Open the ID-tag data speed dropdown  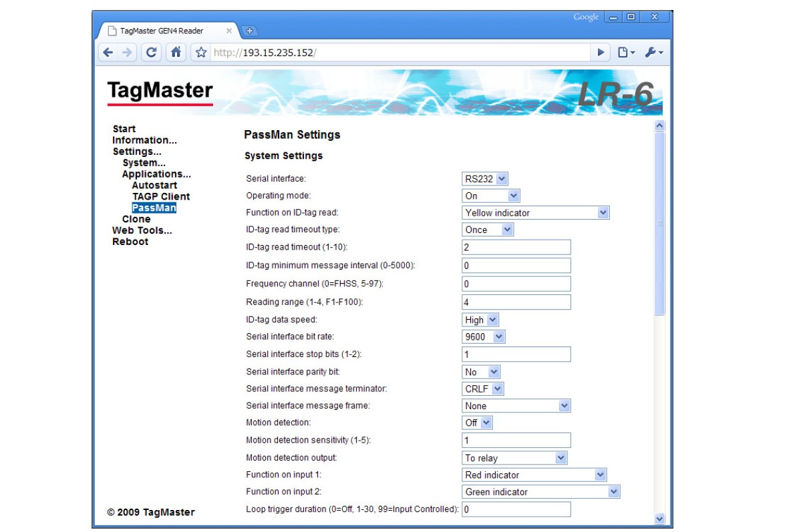(480, 320)
